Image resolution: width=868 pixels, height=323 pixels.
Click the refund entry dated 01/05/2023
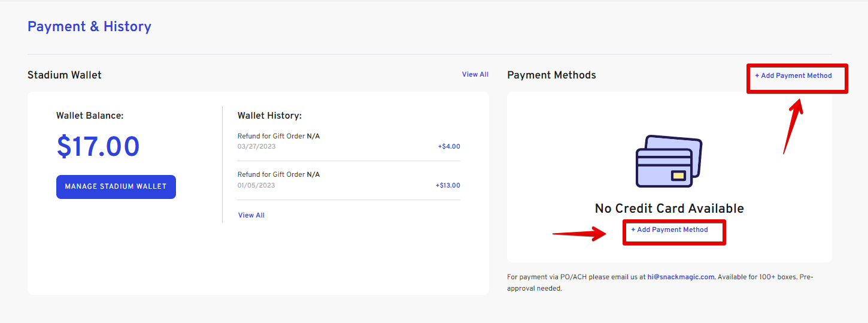[x=349, y=180]
